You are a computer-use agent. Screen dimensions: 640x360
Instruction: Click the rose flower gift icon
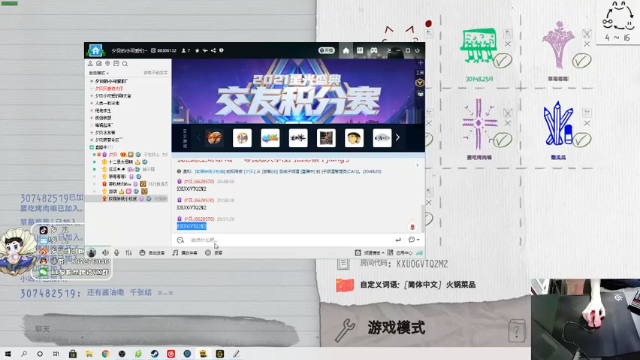[x=412, y=226]
